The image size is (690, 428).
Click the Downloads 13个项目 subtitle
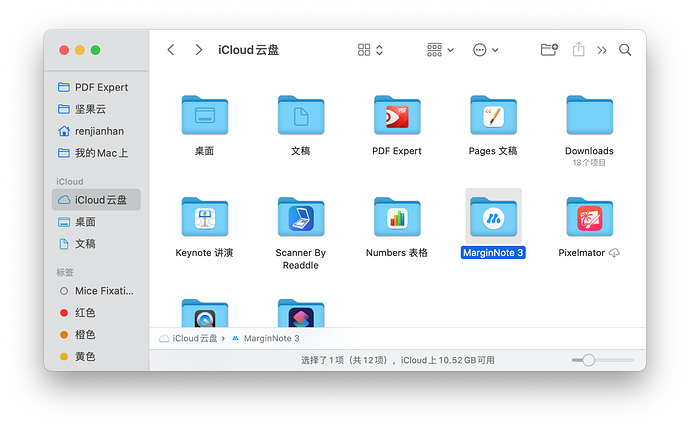(589, 163)
